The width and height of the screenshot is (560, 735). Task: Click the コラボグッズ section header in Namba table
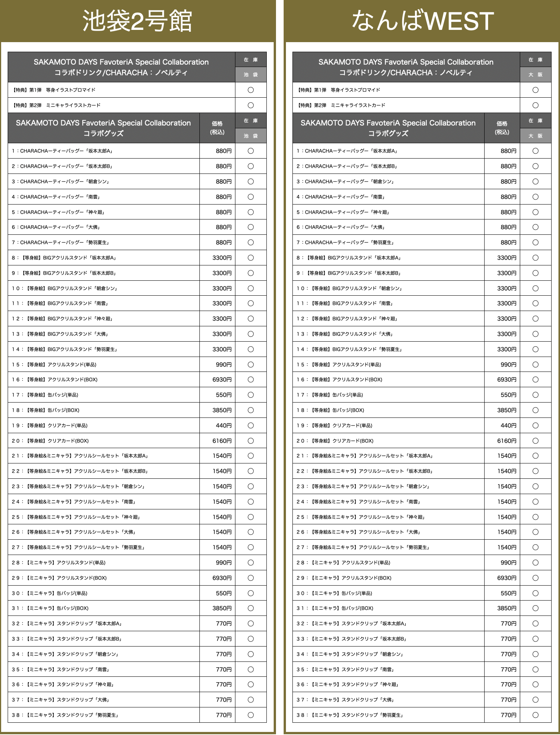[x=388, y=128]
